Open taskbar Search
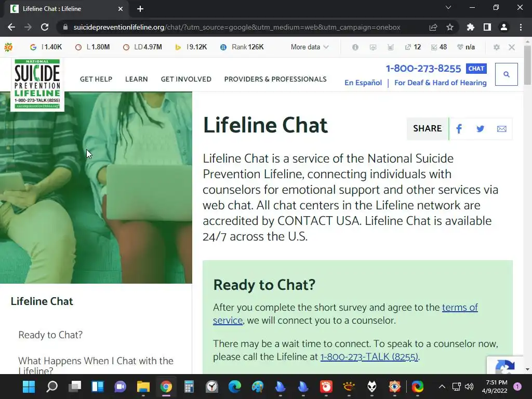This screenshot has height=399, width=532. 52,387
